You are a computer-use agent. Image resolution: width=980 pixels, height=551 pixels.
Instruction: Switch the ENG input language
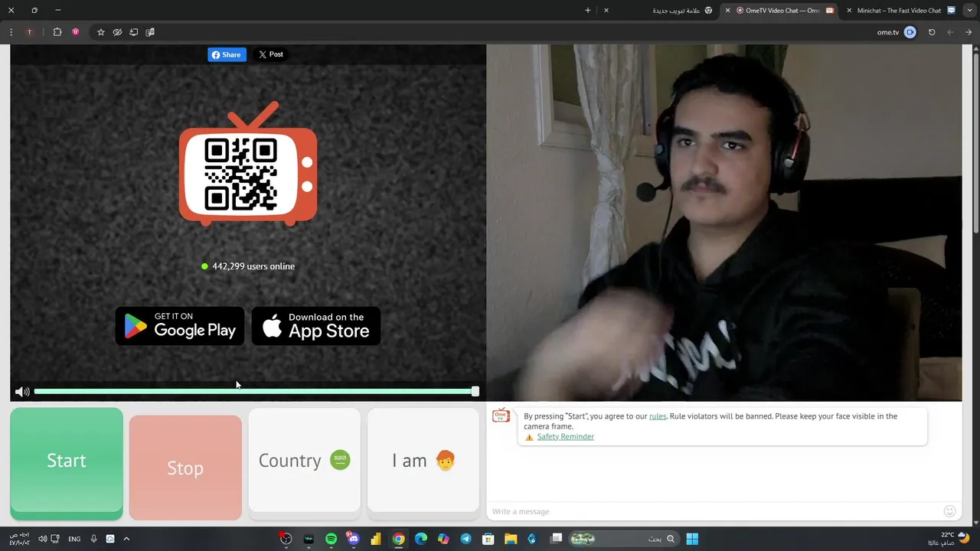(74, 539)
